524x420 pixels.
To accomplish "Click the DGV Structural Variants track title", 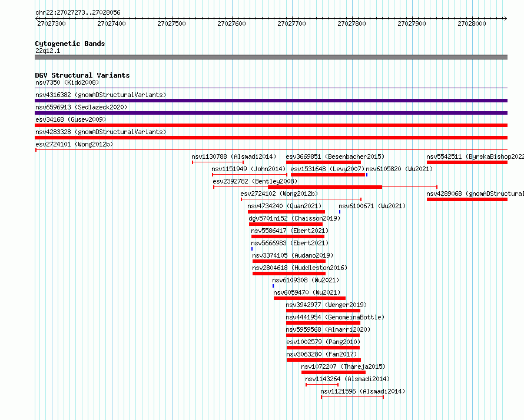I will 82,75.
